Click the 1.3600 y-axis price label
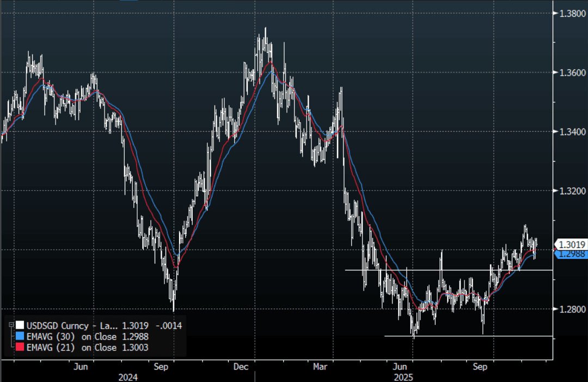 [x=571, y=72]
